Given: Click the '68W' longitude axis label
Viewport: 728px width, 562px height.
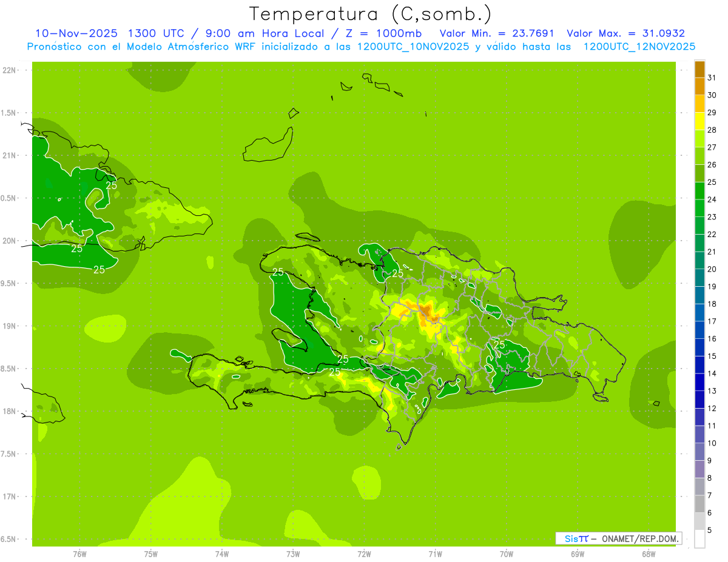Looking at the screenshot, I should click(649, 554).
